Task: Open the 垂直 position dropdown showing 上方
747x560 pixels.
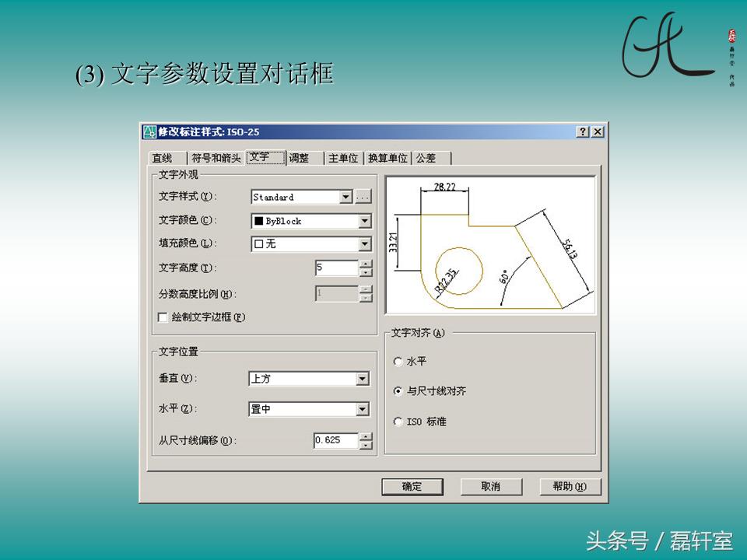Action: 361,377
